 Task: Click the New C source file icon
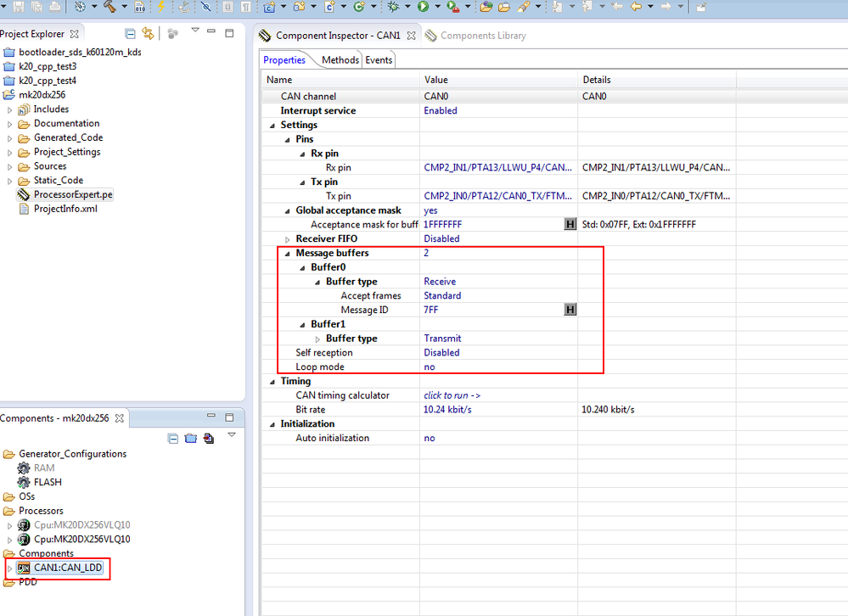[329, 7]
